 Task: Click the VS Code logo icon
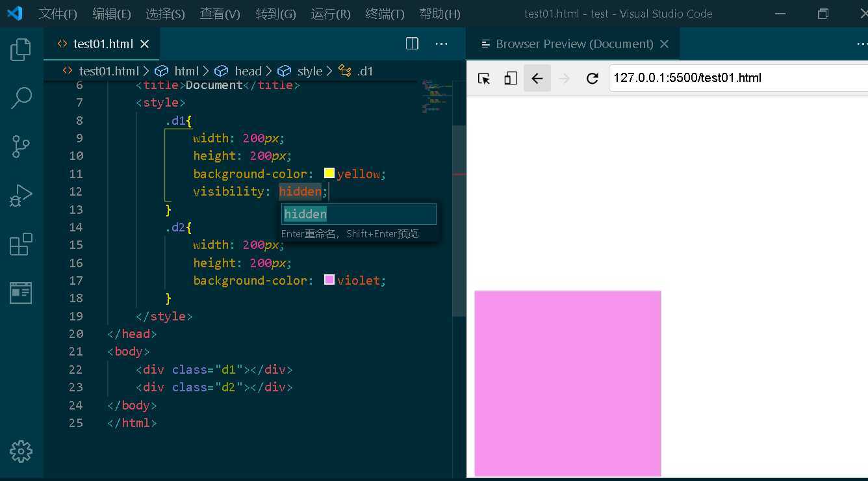tap(14, 13)
